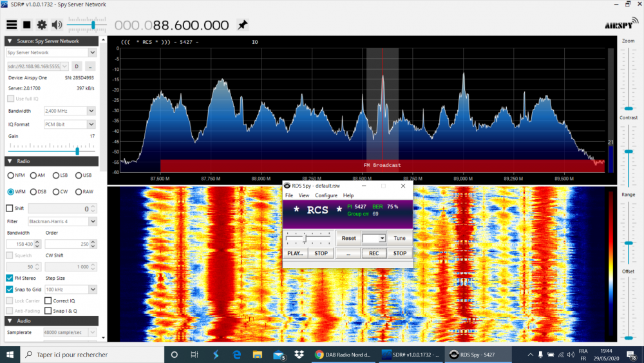Click the Reset button in RDS Spy

click(348, 239)
